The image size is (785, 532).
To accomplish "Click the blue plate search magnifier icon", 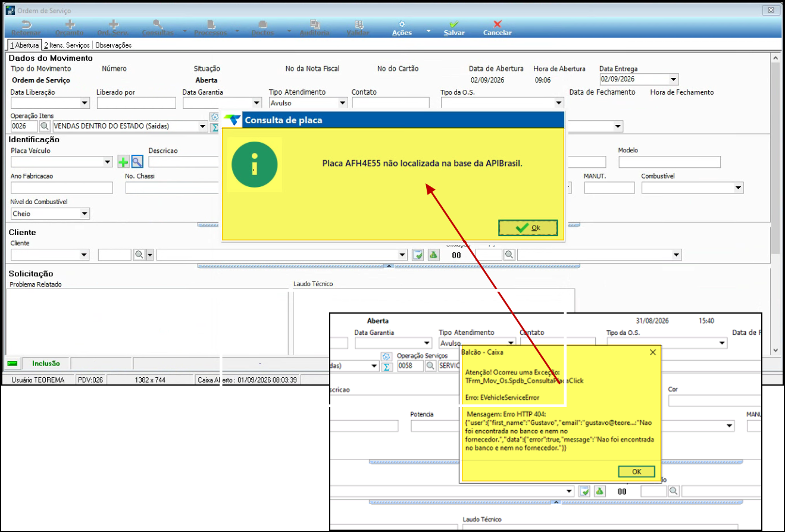I will click(137, 162).
